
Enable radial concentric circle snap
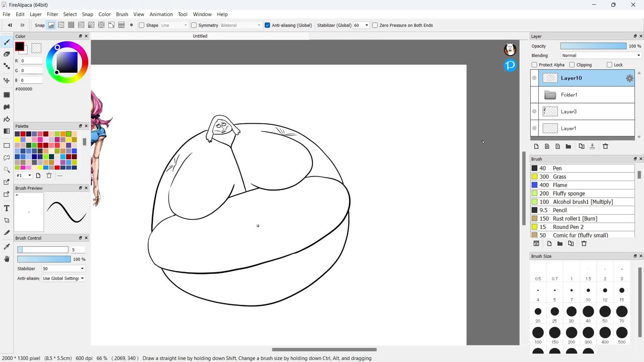point(101,25)
